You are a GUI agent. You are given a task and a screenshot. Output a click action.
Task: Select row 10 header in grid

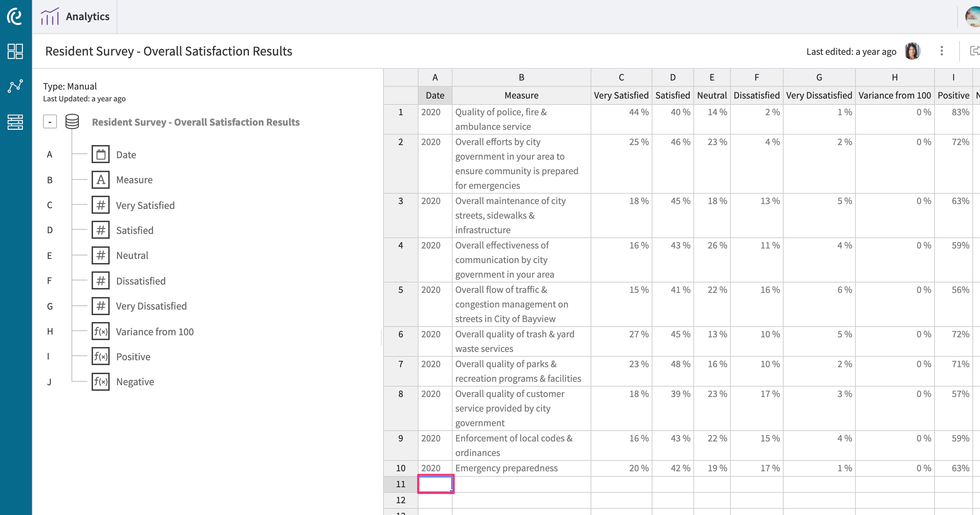[x=400, y=468]
